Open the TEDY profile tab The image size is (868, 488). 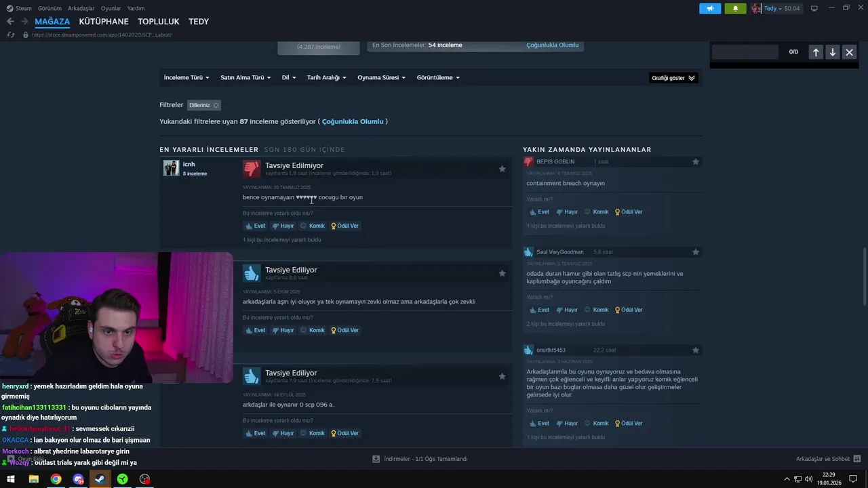pyautogui.click(x=199, y=22)
